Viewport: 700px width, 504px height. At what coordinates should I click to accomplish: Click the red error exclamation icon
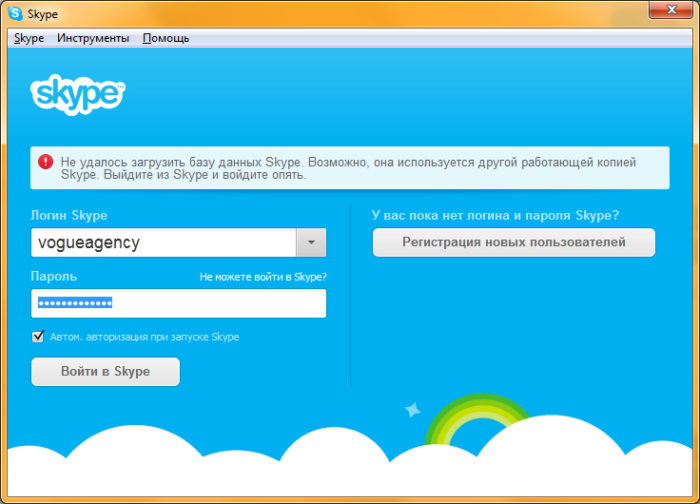pos(46,161)
